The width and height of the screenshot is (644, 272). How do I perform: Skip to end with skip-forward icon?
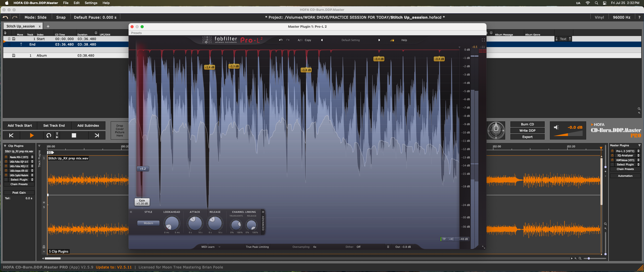pos(97,135)
